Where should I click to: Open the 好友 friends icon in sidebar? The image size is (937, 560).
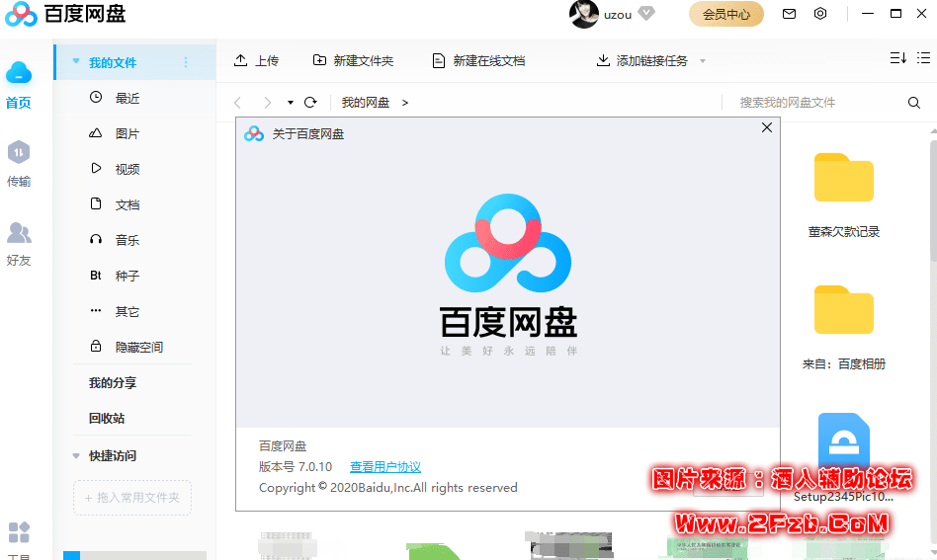tap(19, 233)
